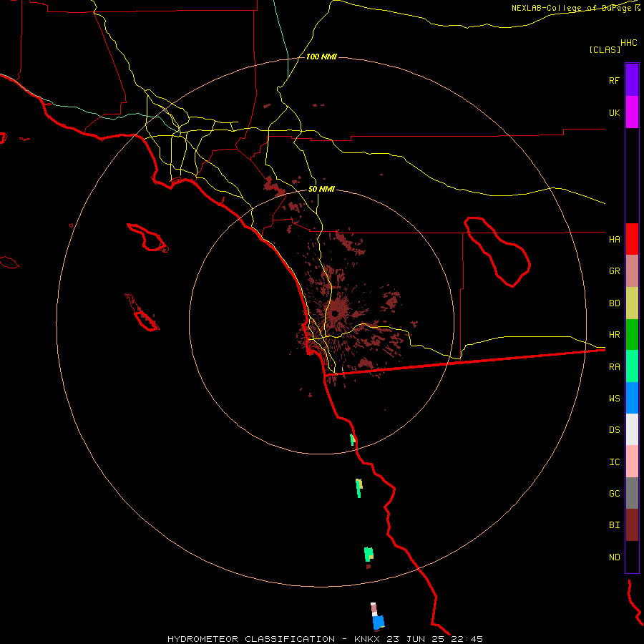The height and width of the screenshot is (644, 644).
Task: Click the brown BI legend swatch
Action: pyautogui.click(x=632, y=525)
